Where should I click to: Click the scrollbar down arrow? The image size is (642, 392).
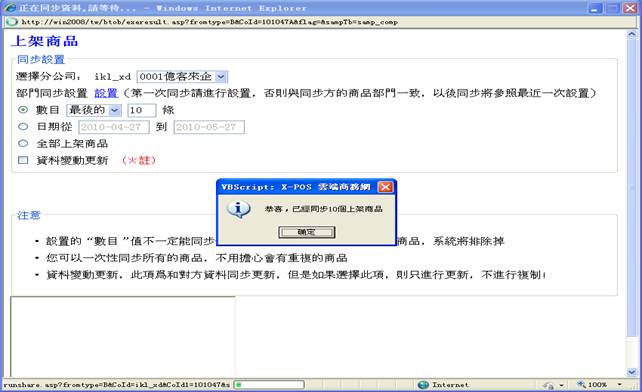pyautogui.click(x=631, y=372)
